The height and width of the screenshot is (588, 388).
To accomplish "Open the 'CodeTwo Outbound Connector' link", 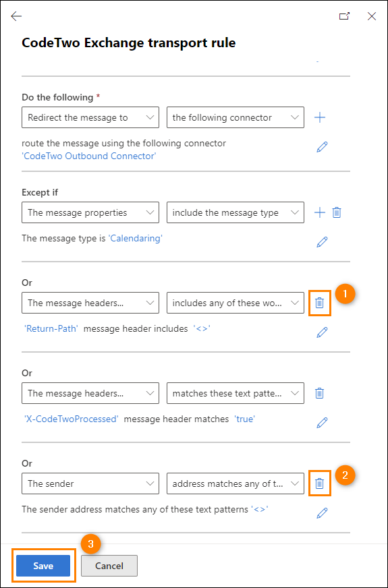I will pyautogui.click(x=89, y=156).
